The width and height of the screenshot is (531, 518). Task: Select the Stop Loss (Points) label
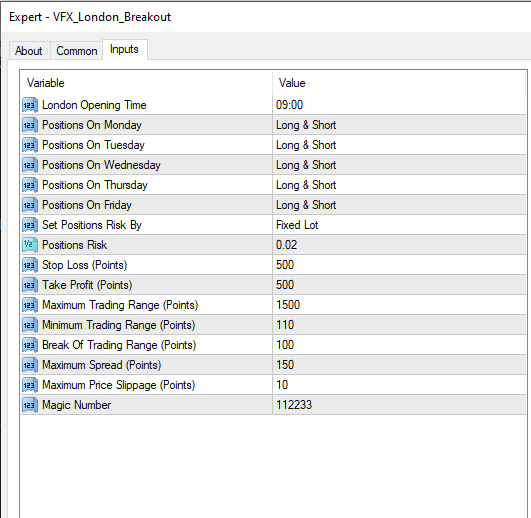(x=85, y=265)
